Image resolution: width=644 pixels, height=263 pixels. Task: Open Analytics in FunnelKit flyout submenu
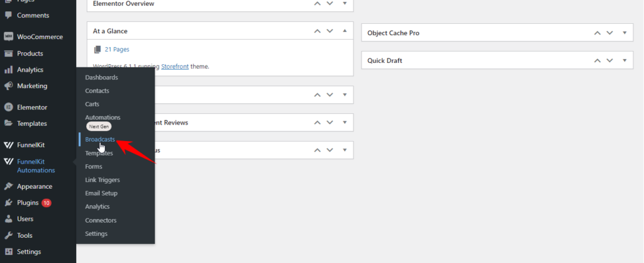click(x=97, y=207)
